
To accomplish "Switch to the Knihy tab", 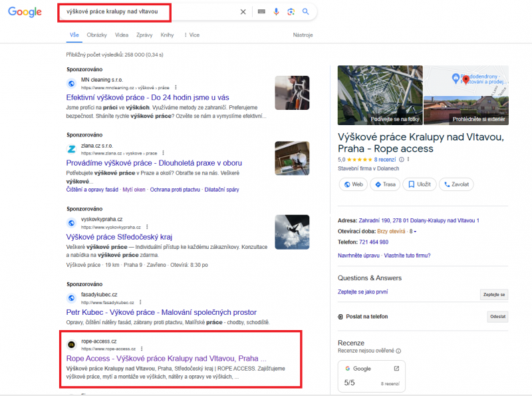I will click(x=167, y=35).
